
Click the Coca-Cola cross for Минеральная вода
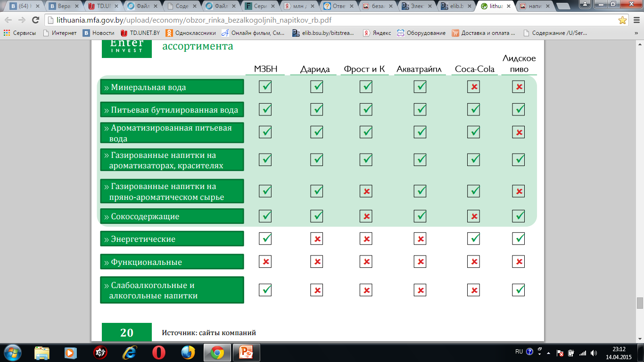tap(473, 87)
